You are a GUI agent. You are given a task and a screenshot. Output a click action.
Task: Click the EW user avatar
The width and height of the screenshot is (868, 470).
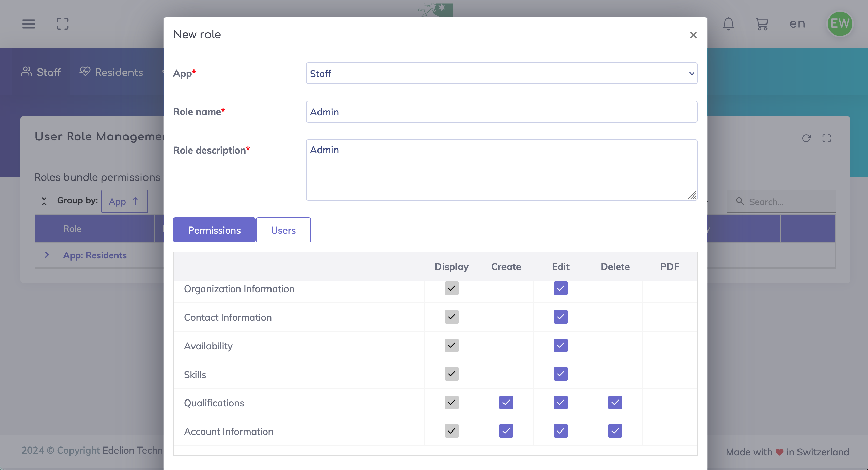click(x=840, y=24)
